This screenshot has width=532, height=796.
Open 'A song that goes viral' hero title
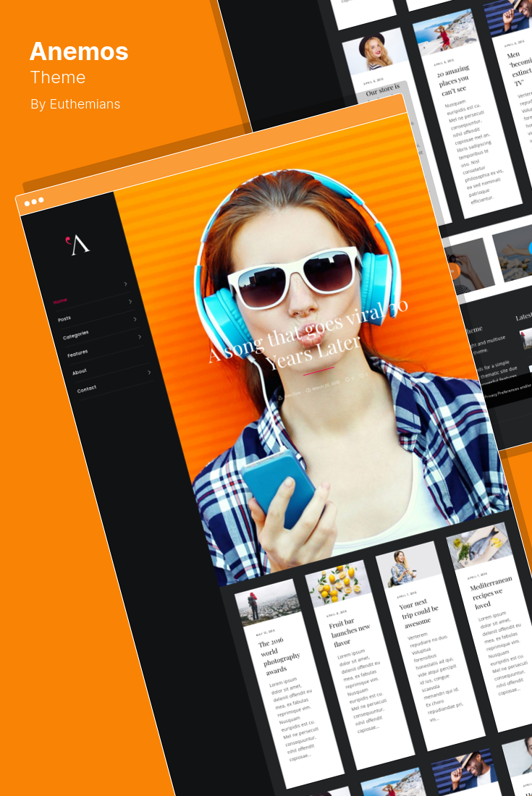[x=308, y=334]
